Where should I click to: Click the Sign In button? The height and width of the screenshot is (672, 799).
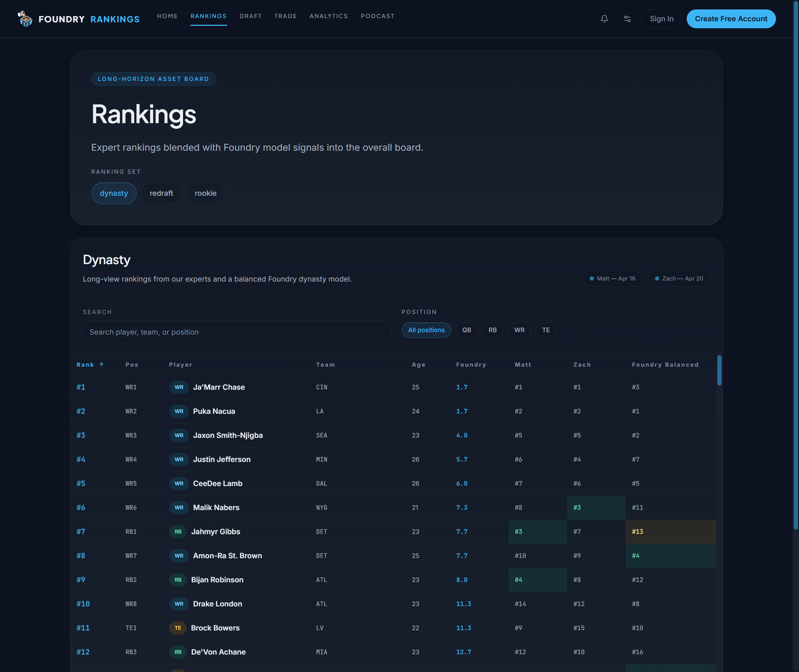coord(662,19)
